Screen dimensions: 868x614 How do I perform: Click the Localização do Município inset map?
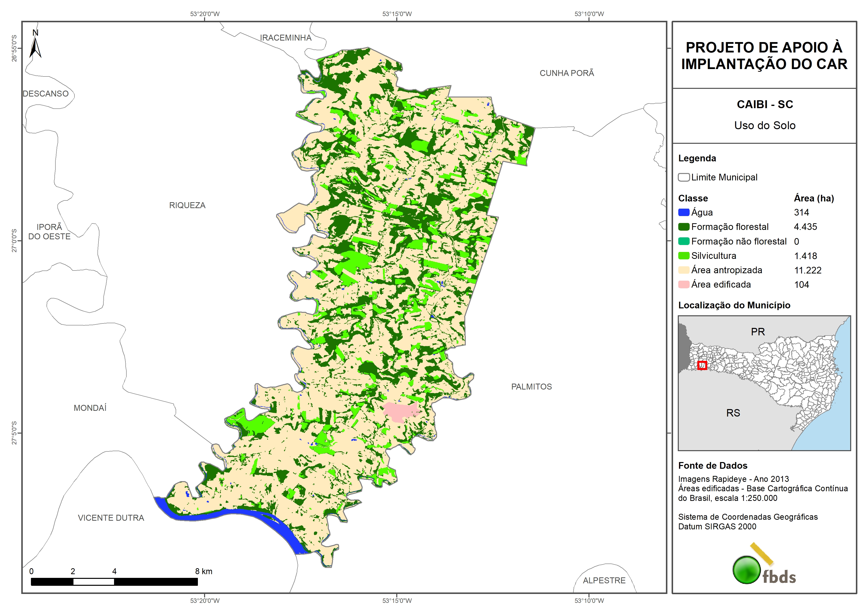(x=764, y=383)
